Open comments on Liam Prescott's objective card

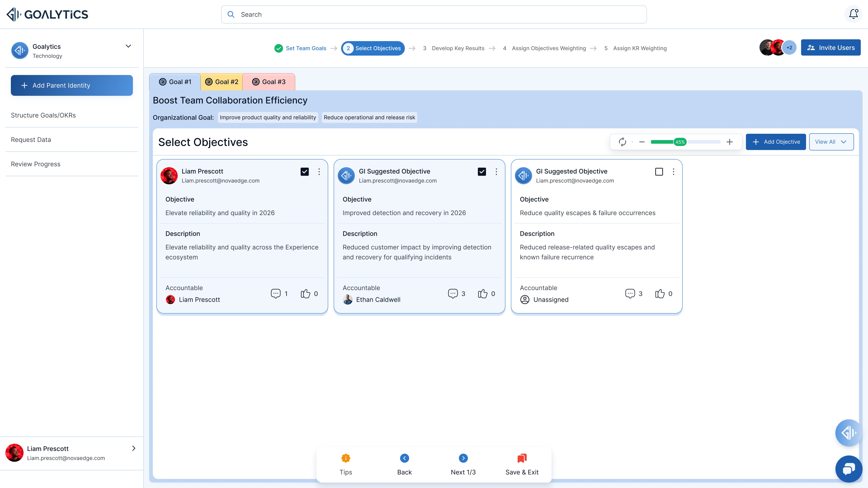tap(276, 293)
